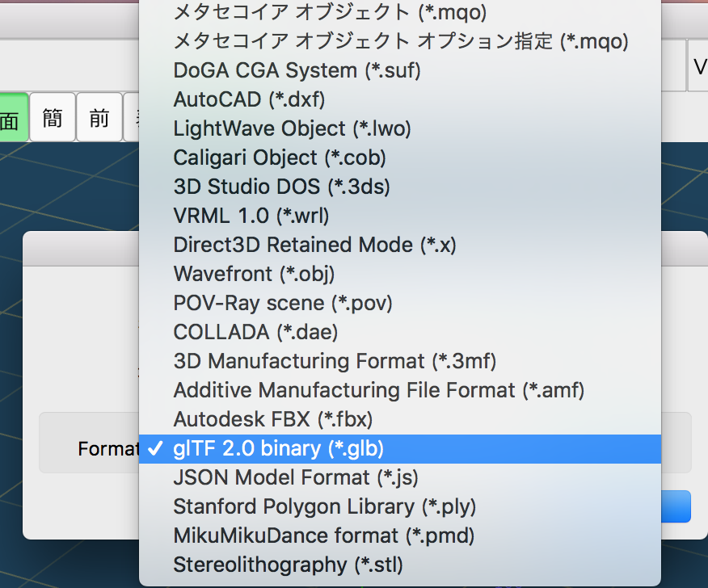Choose Wavefront (*.obj) format
Image resolution: width=708 pixels, height=588 pixels.
click(400, 274)
